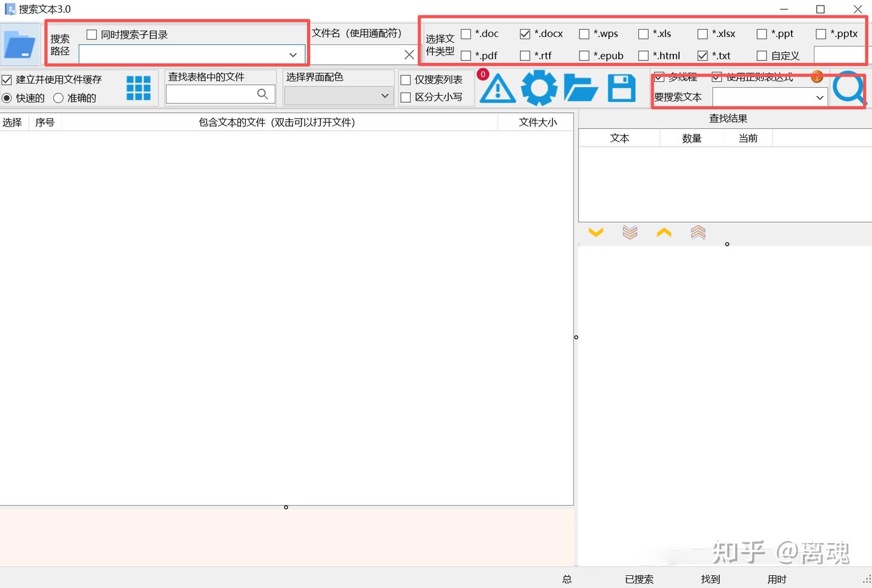Image resolution: width=872 pixels, height=588 pixels.
Task: Select the 准确的 radio button
Action: [58, 97]
